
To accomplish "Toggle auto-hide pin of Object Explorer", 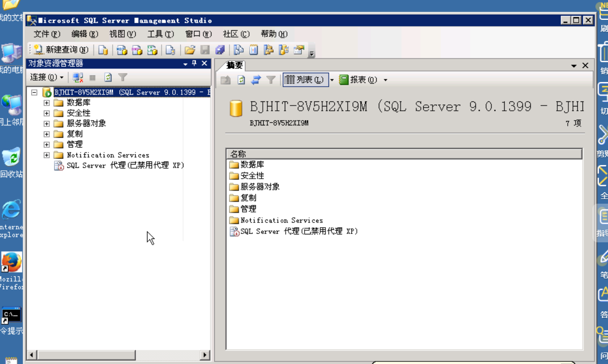I will pyautogui.click(x=194, y=63).
